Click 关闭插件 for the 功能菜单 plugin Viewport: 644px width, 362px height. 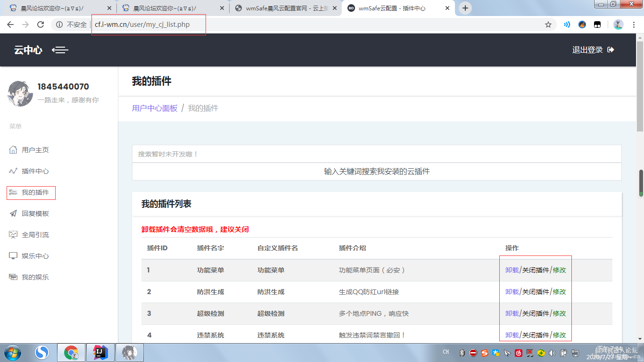(537, 270)
